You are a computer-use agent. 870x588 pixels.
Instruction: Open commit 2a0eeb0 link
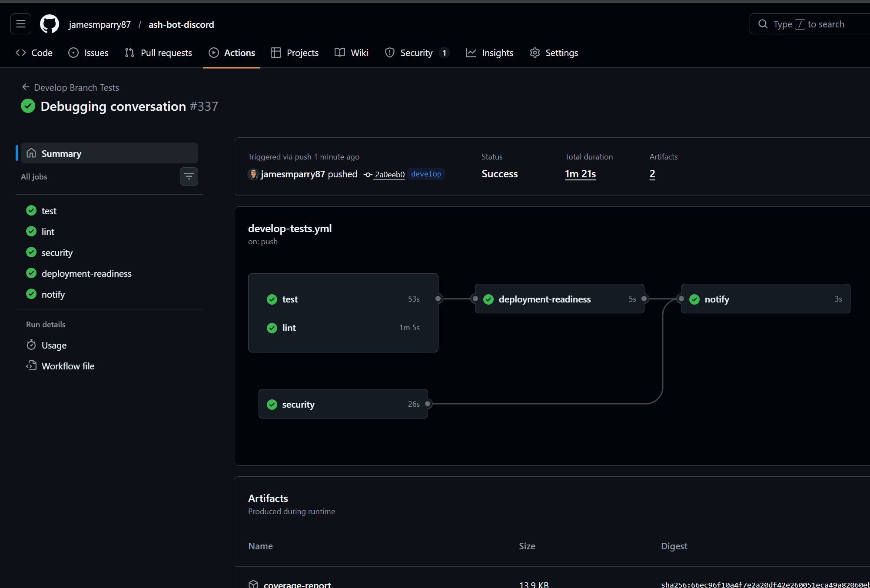(389, 174)
